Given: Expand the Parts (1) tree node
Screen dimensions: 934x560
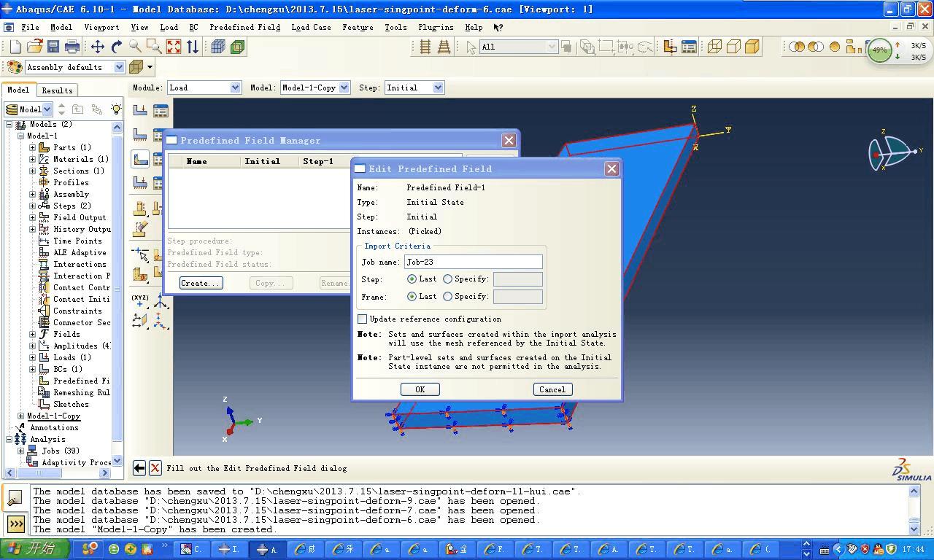Looking at the screenshot, I should 32,147.
